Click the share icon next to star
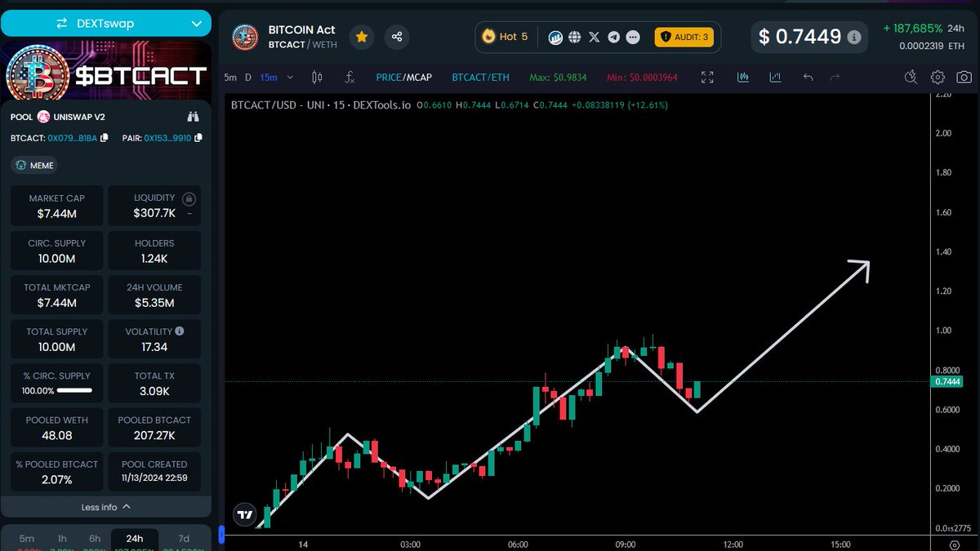Screen dimensions: 980x551 [x=397, y=37]
